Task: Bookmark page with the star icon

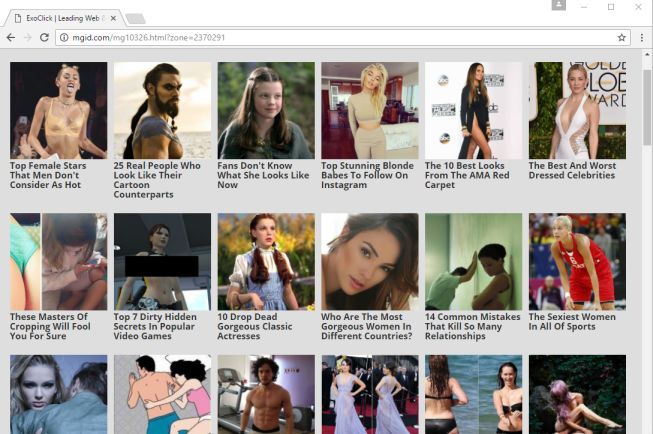Action: [621, 37]
